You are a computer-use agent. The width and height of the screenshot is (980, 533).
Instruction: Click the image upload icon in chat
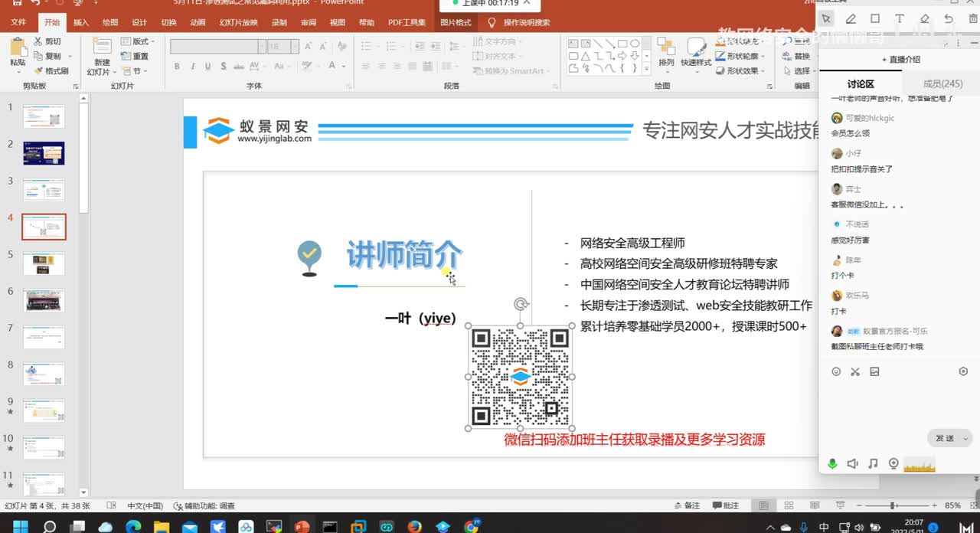pyautogui.click(x=874, y=371)
